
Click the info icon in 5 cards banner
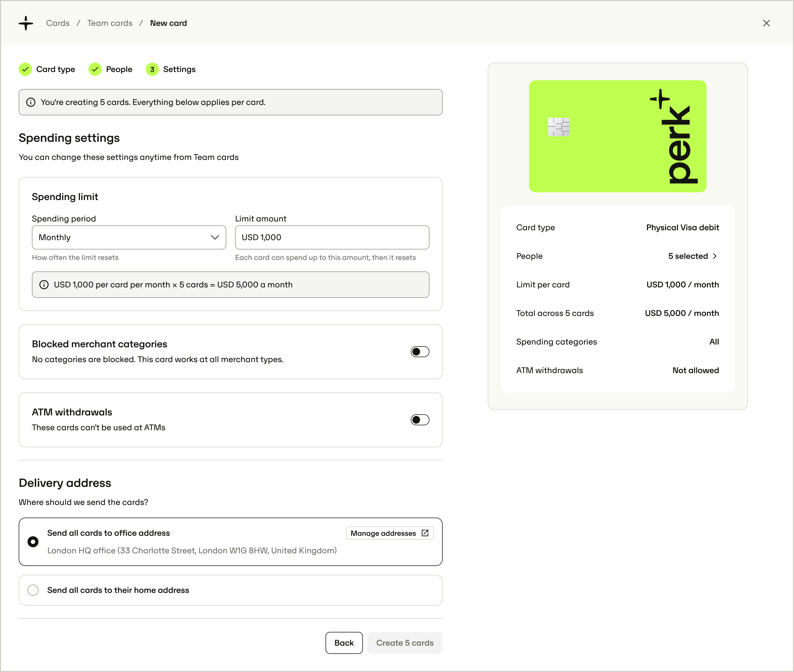tap(31, 102)
